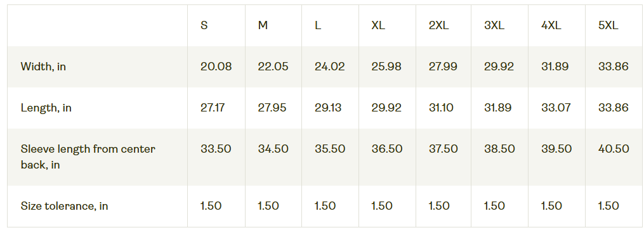644x230 pixels.
Task: Click sleeve length 40.50 under 5XL
Action: pyautogui.click(x=614, y=149)
